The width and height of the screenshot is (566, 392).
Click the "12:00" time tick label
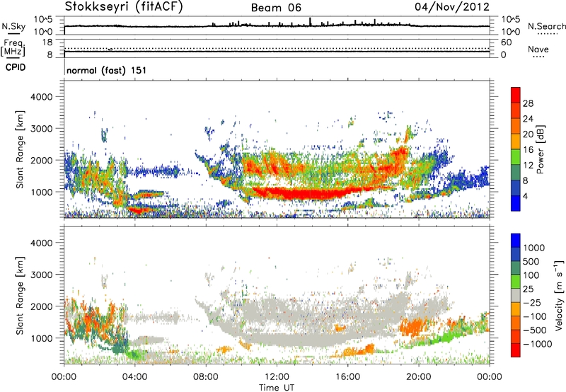(277, 377)
